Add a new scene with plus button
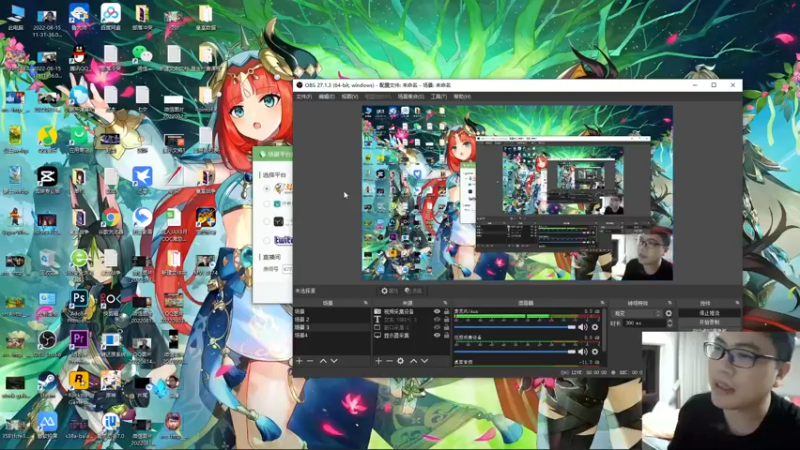Image resolution: width=800 pixels, height=450 pixels. [298, 361]
